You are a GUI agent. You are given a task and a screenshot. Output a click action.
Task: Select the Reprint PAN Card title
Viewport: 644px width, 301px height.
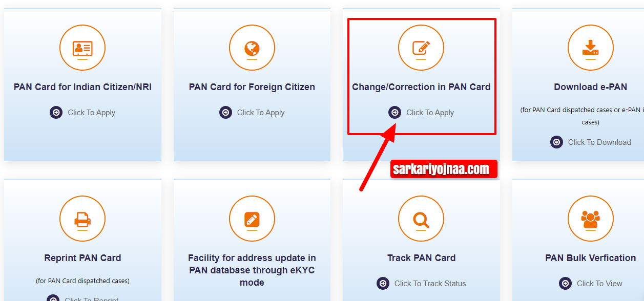tap(82, 258)
